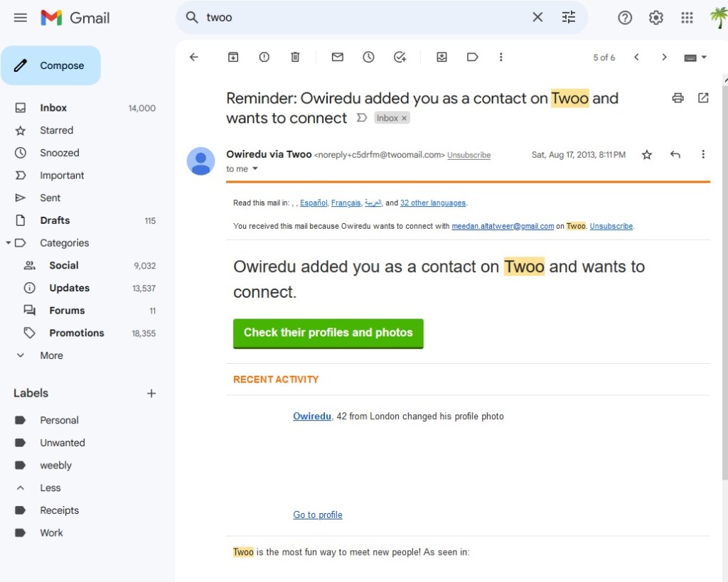This screenshot has width=728, height=582.
Task: Click the Add to Tasks icon
Action: (x=400, y=58)
